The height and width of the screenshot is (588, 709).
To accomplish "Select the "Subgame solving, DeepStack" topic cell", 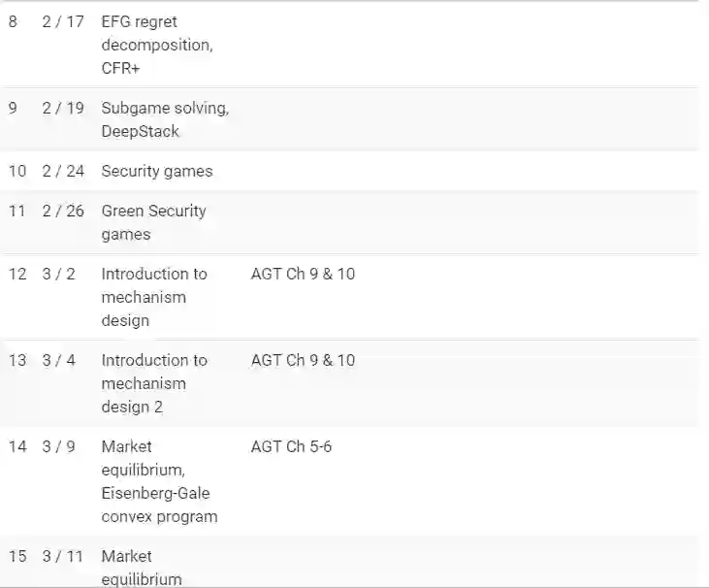I will coord(165,119).
